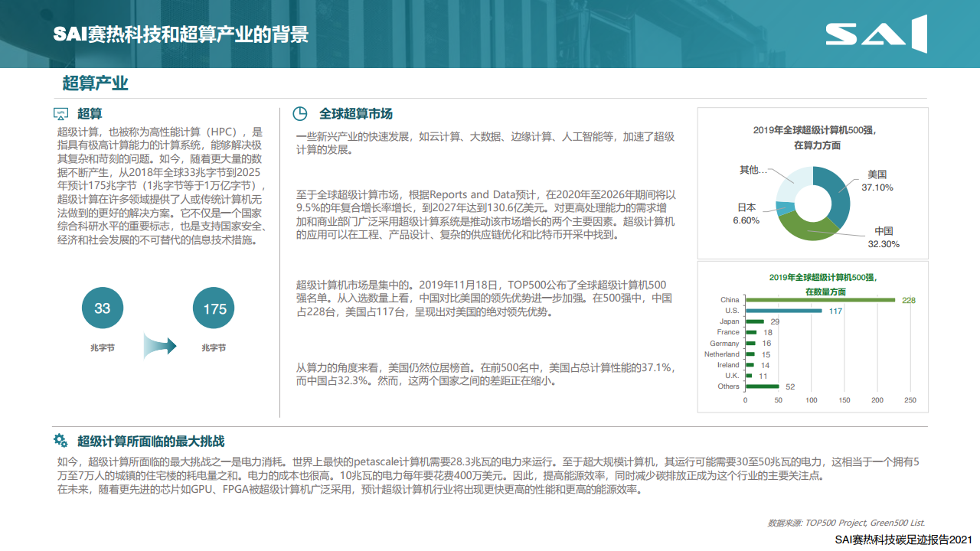Click the France row label in the chart

(x=728, y=332)
